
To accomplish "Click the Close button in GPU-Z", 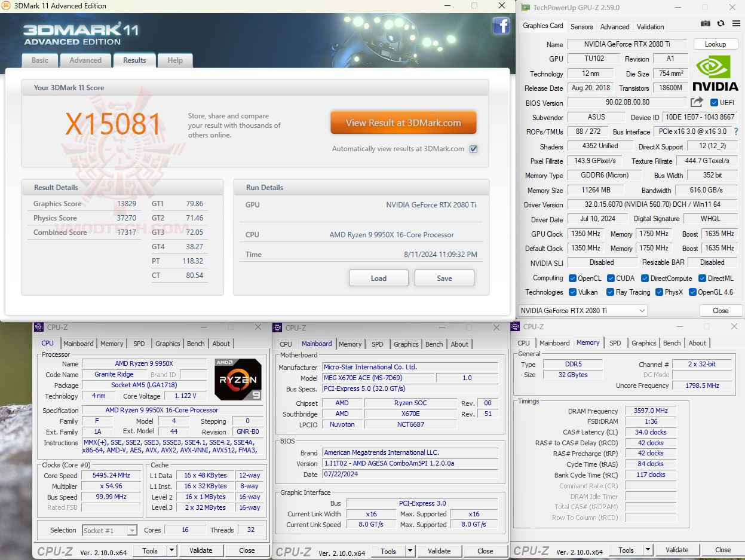I will pos(721,310).
